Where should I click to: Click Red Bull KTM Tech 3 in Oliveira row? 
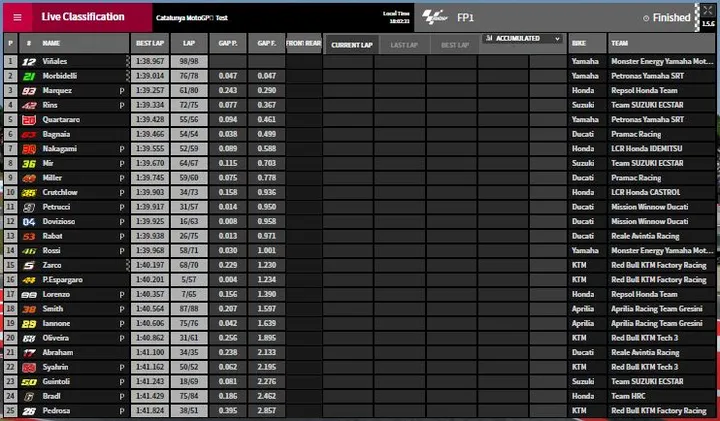(x=644, y=338)
